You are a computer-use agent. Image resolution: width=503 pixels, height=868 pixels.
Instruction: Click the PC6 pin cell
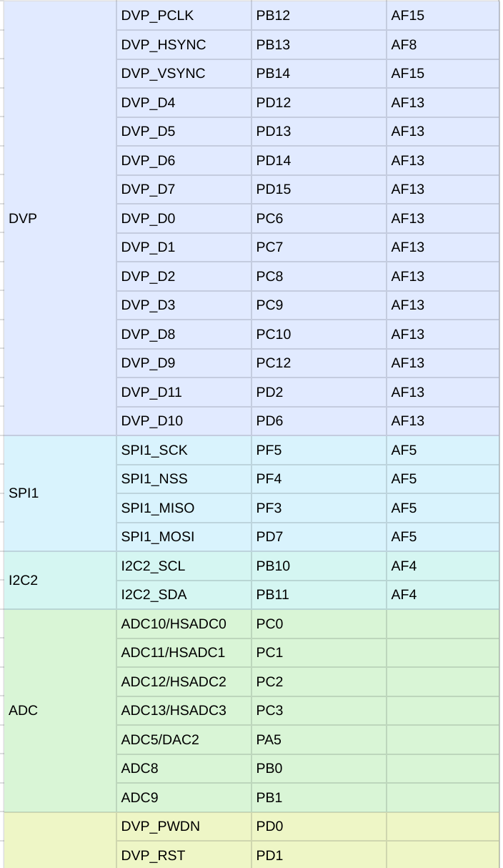(319, 219)
